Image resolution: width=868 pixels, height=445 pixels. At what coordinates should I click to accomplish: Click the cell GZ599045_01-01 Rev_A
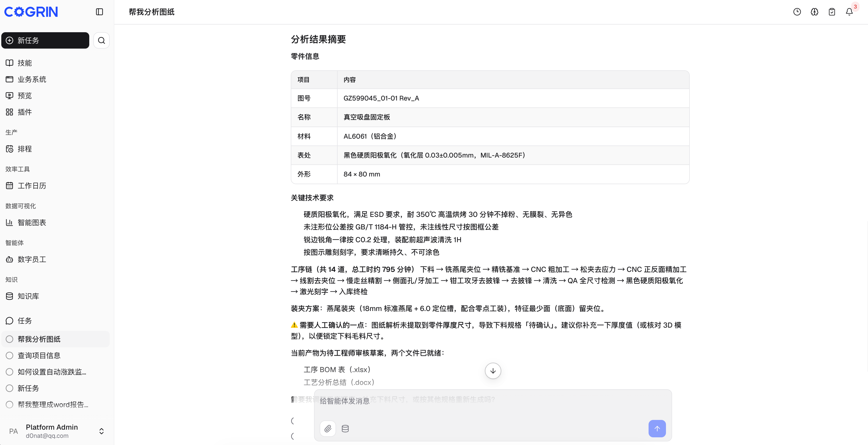coord(513,98)
